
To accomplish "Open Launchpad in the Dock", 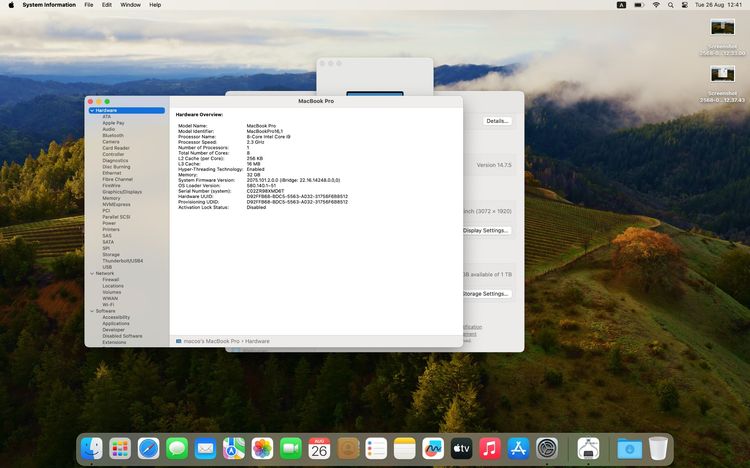I will [x=120, y=449].
